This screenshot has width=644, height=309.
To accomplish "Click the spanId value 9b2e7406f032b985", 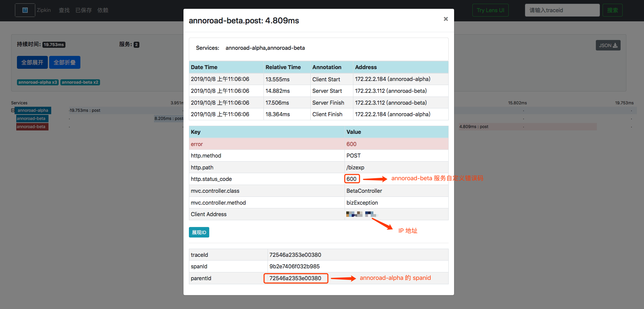I will click(x=295, y=266).
